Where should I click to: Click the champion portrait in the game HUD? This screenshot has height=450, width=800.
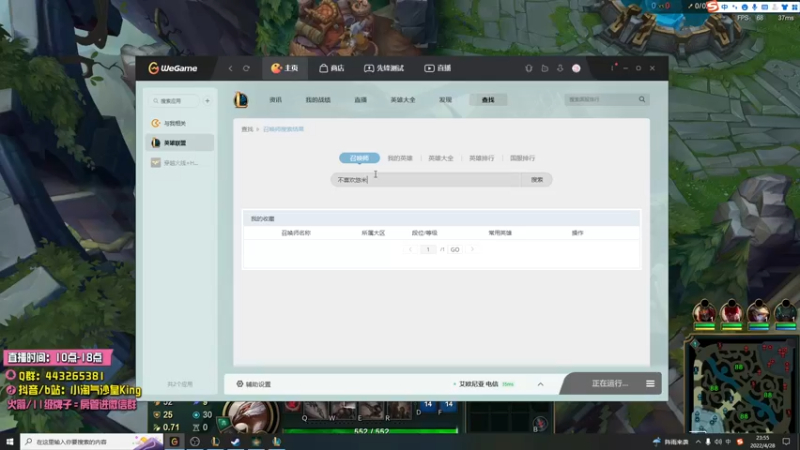[251, 416]
